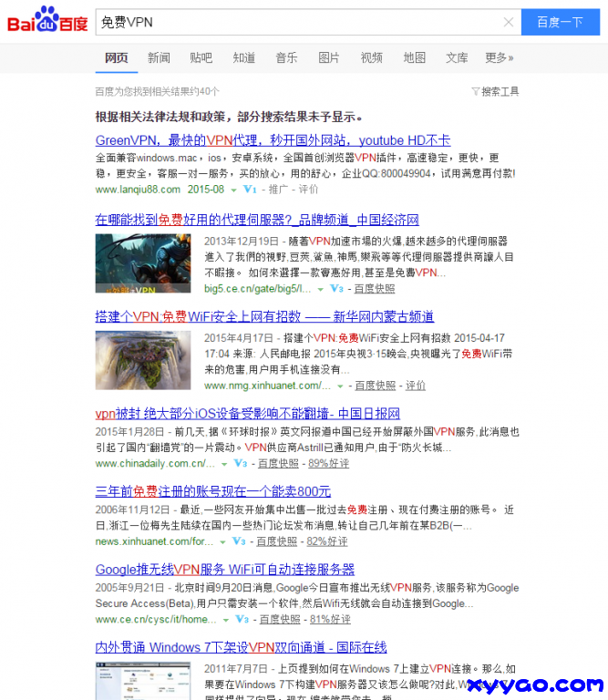Click news.xinhuanet.com/for URL text
The width and height of the screenshot is (608, 700).
(x=154, y=541)
